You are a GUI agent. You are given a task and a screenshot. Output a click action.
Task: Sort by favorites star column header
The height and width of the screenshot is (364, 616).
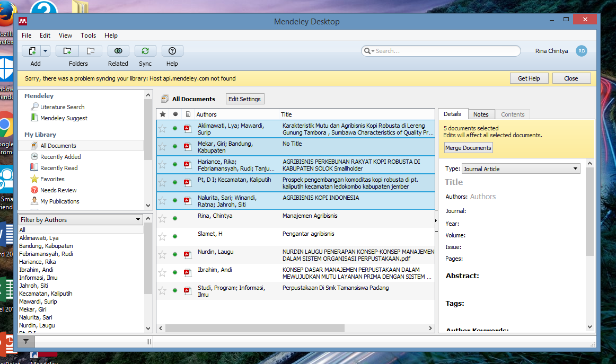tap(163, 114)
